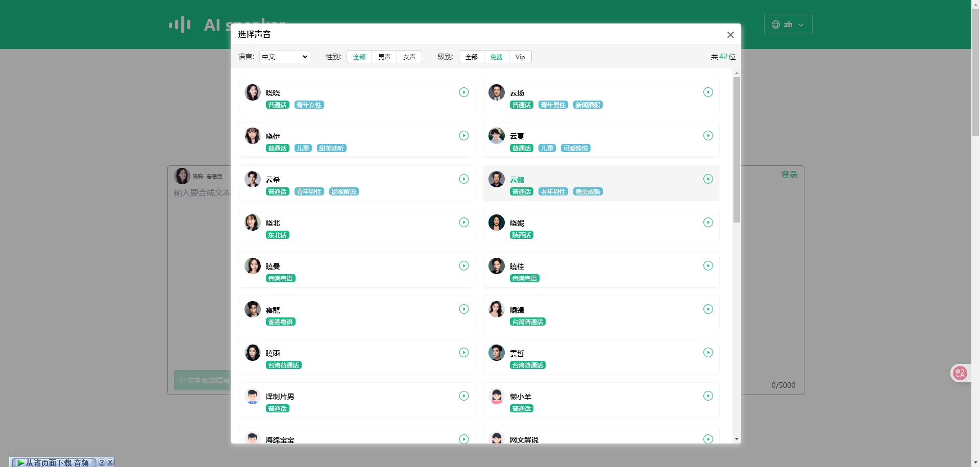Screen dimensions: 980x467
Task: Select 晓伊 voice avatar
Action: 253,136
